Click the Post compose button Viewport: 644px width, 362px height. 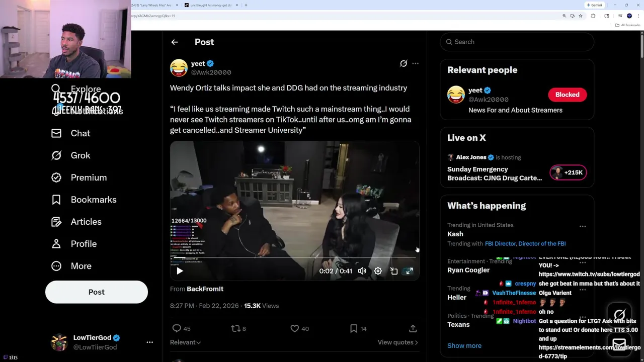pos(97,292)
